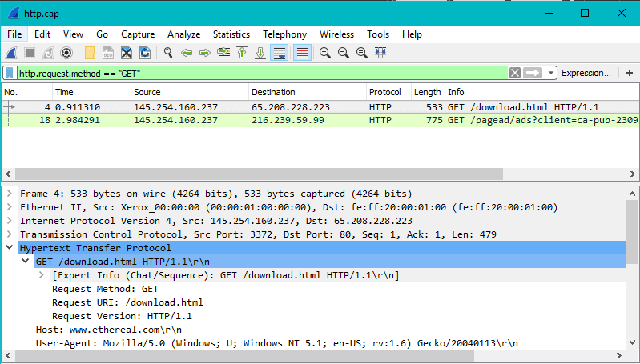Viewport: 640px width, 364px height.
Task: Add a filter button with plus
Action: [630, 73]
